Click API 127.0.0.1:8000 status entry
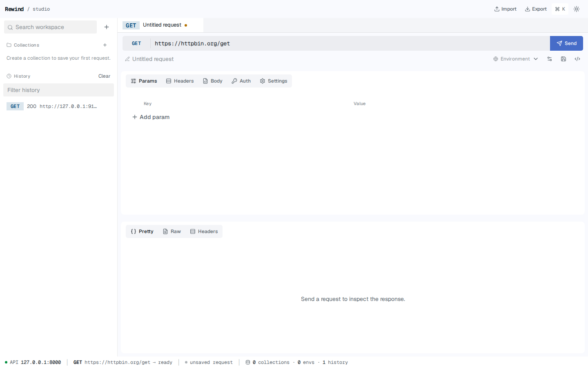Screen dimensions: 588x368 point(33,362)
